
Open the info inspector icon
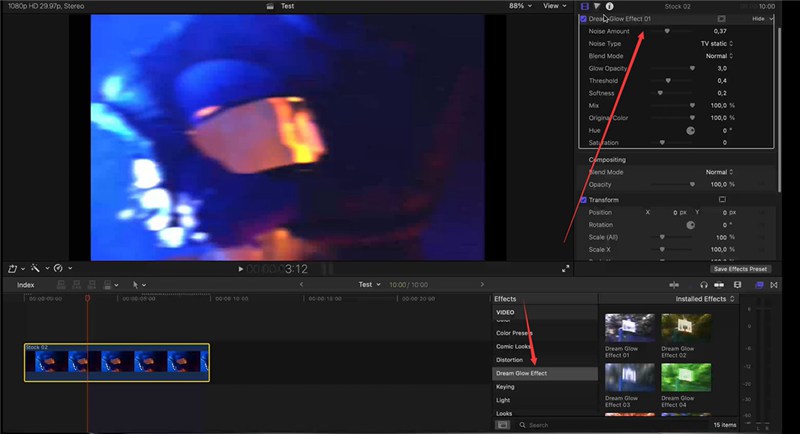point(610,6)
